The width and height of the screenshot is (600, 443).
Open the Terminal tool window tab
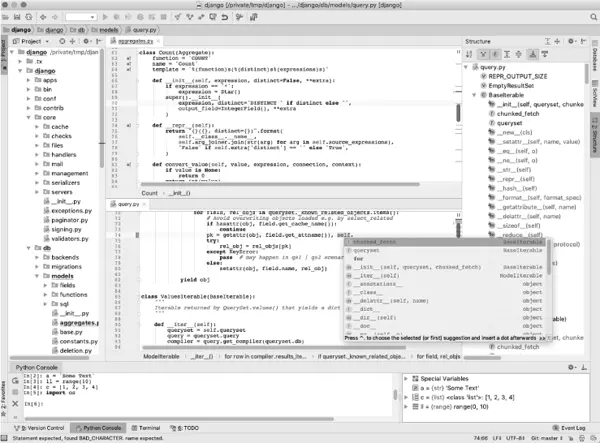pyautogui.click(x=146, y=428)
